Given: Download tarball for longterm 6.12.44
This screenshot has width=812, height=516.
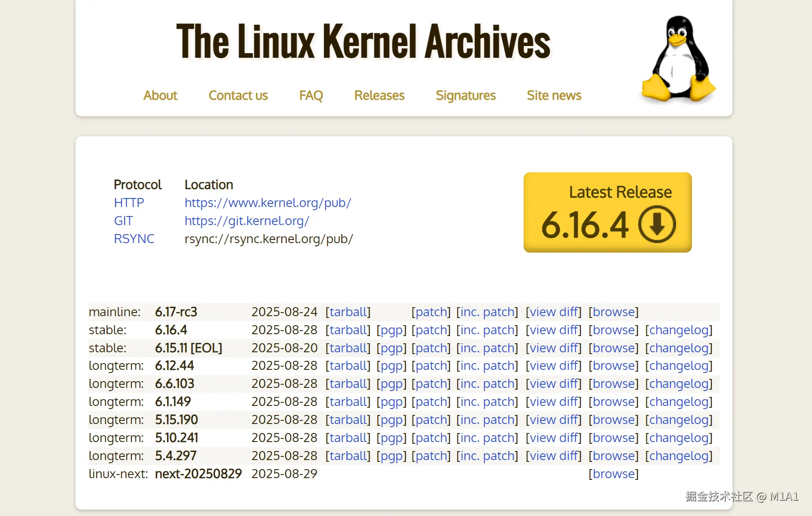Looking at the screenshot, I should click(348, 366).
